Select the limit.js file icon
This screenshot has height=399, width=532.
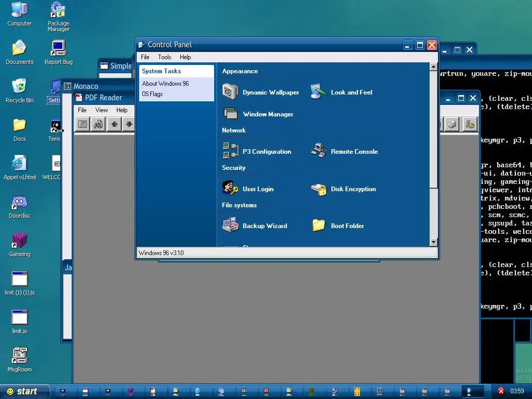(19, 322)
